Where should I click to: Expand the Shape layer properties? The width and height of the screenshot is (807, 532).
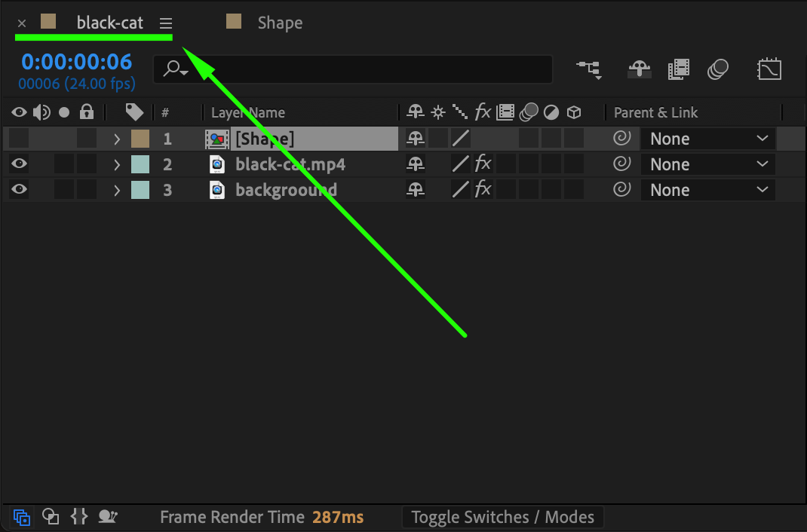tap(117, 139)
